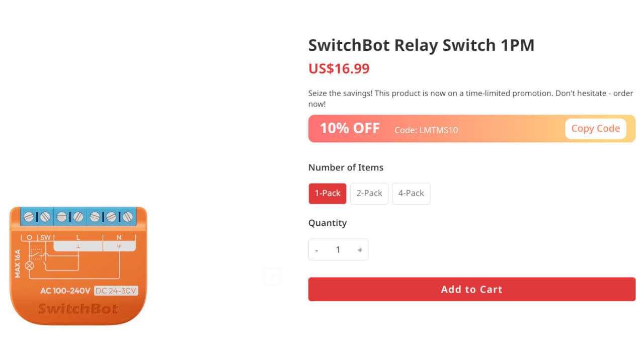Viewport: 644px width, 362px height.
Task: Add the Relay Switch 1PM to cart
Action: tap(471, 289)
